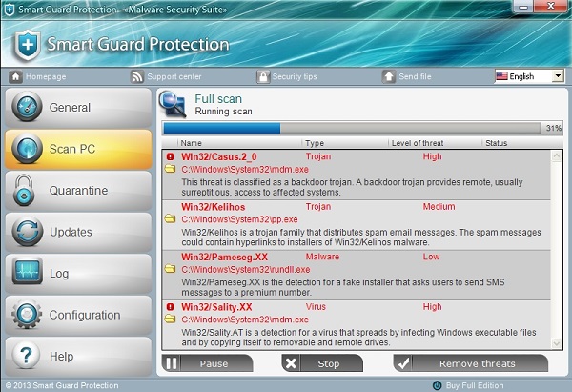
Task: Click the red alert icon beside Win32/Sality.XX
Action: [170, 307]
